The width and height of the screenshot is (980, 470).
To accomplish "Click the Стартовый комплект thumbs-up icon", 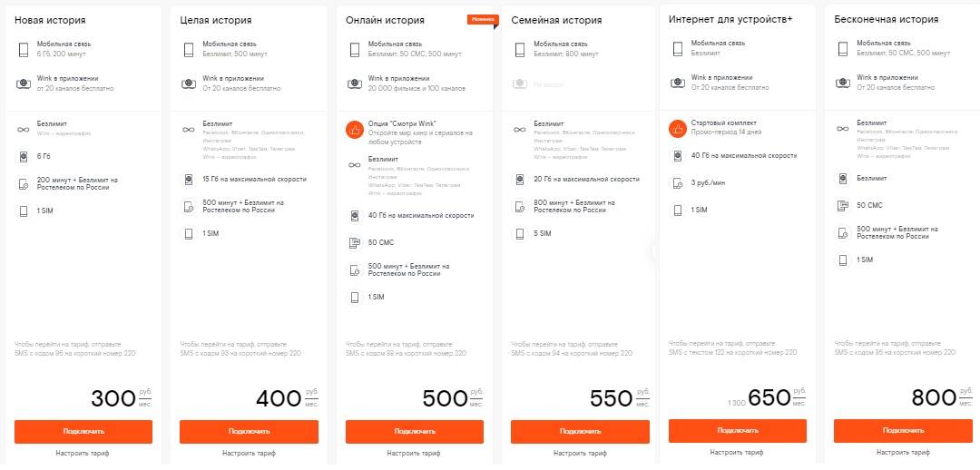I will 676,128.
